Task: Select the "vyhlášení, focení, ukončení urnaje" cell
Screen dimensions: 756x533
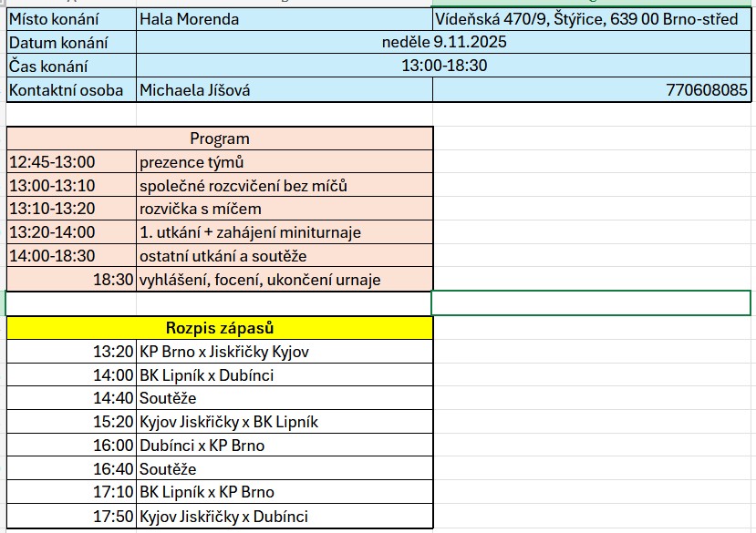Action: 283,280
